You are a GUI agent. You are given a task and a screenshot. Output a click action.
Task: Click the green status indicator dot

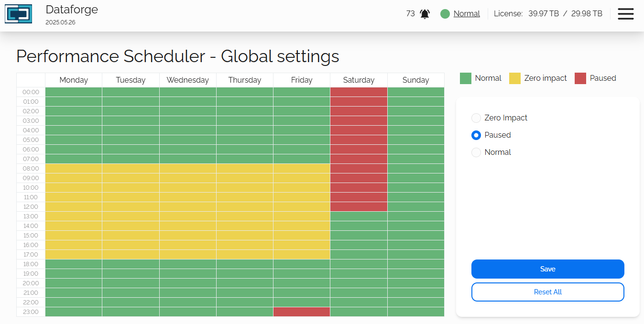pos(445,14)
